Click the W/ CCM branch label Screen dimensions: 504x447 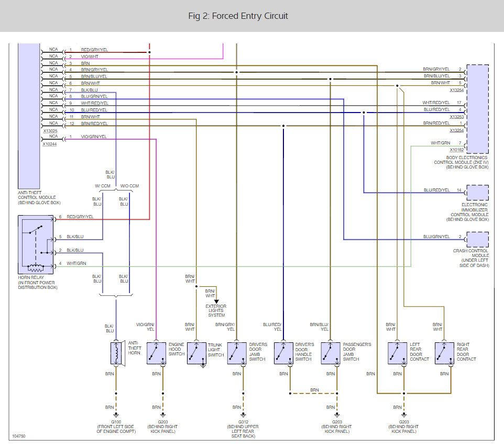103,186
